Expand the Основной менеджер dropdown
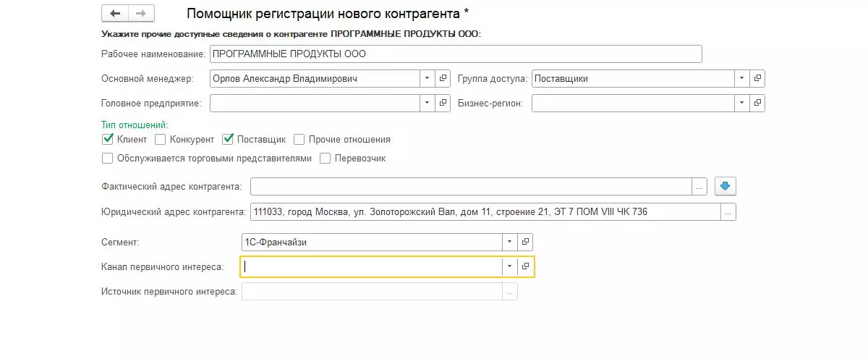The height and width of the screenshot is (362, 868). coord(427,78)
